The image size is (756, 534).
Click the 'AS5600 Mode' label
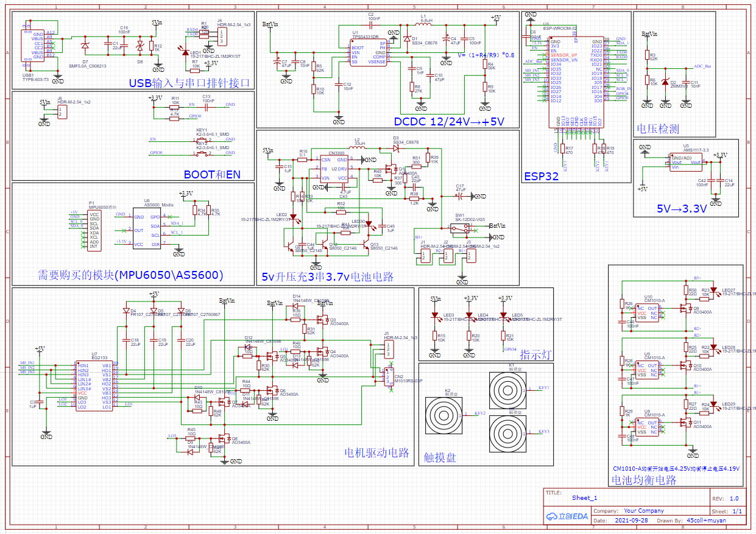[x=158, y=205]
